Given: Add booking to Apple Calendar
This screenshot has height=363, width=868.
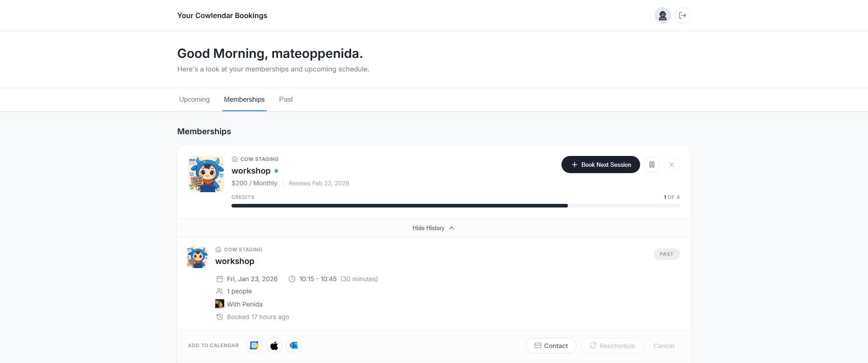Looking at the screenshot, I should point(274,345).
